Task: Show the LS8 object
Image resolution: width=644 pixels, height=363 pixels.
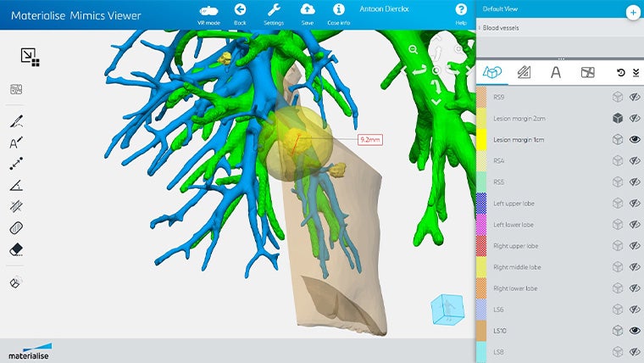Action: (635, 352)
